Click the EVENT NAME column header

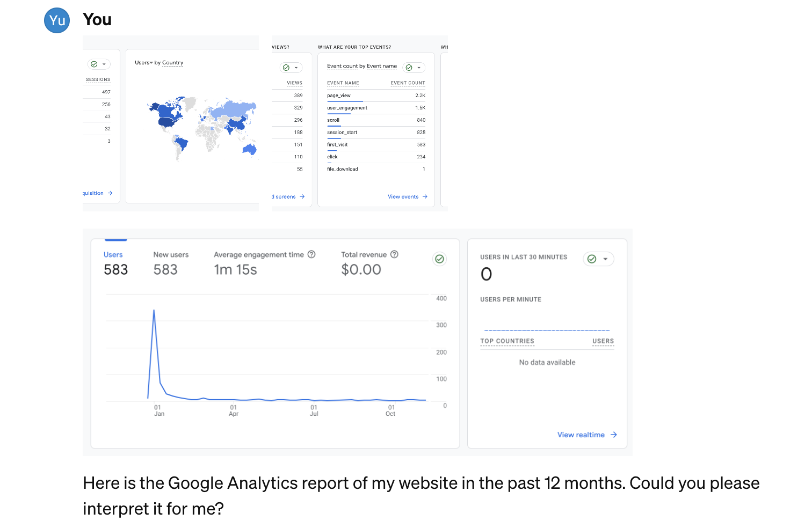click(343, 83)
